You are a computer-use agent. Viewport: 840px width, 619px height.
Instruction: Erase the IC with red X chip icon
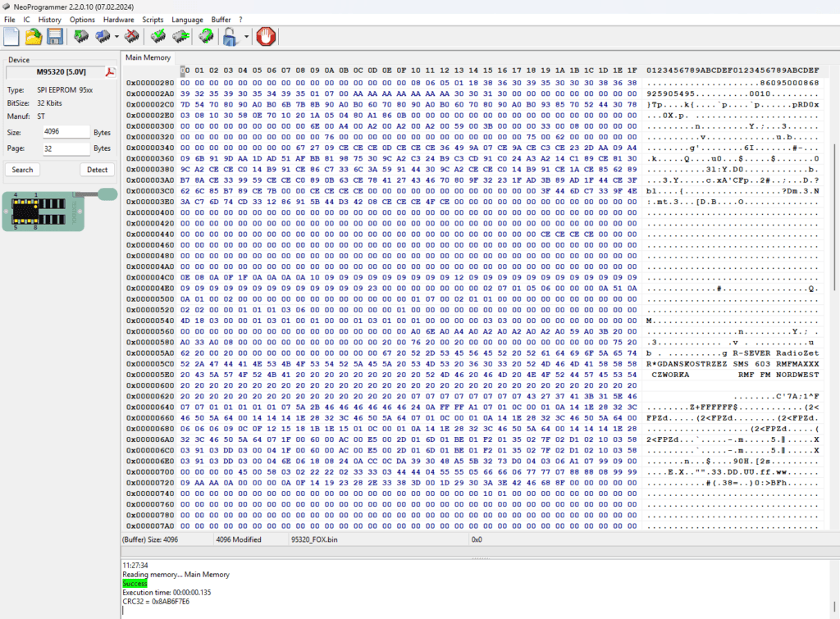pos(130,36)
